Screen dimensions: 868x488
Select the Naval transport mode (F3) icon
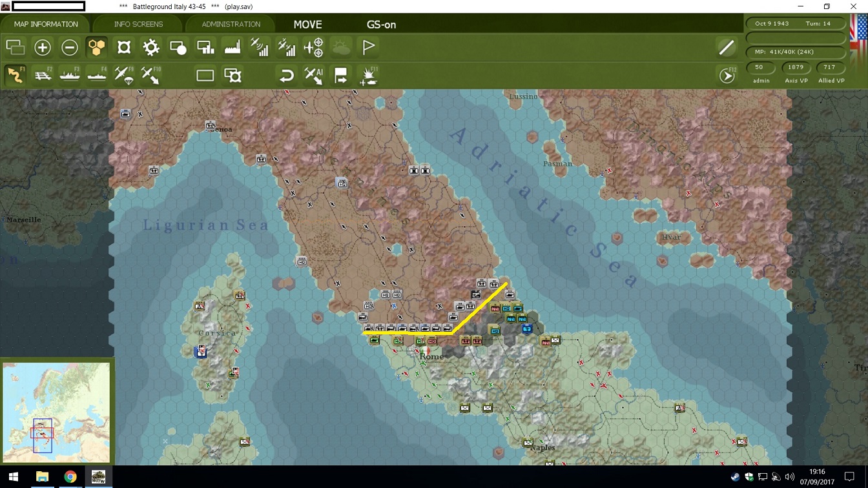click(70, 75)
